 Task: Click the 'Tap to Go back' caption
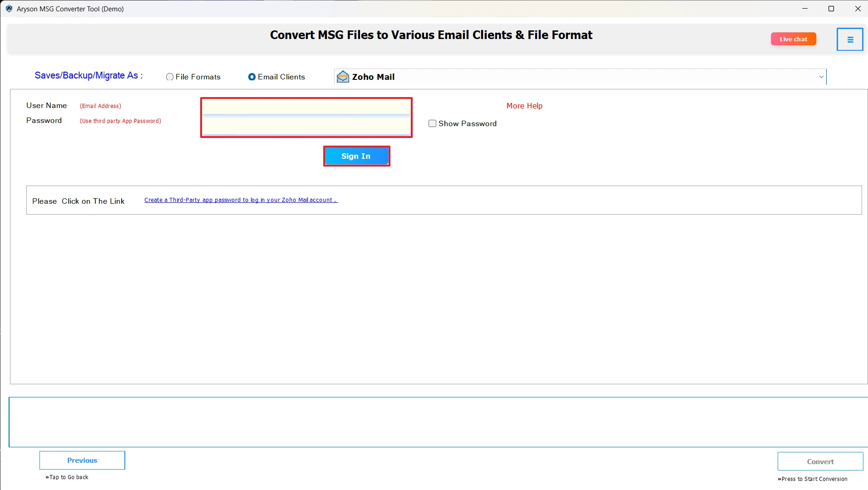[67, 477]
